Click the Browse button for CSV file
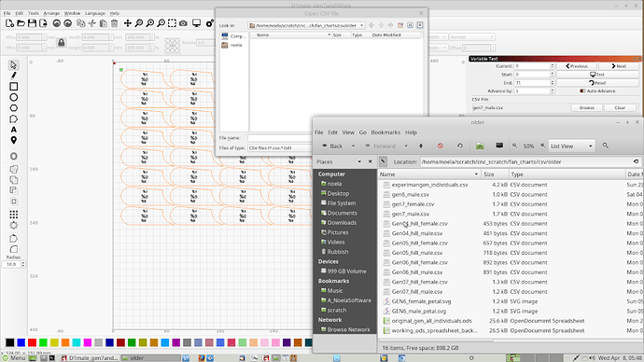 coord(586,107)
